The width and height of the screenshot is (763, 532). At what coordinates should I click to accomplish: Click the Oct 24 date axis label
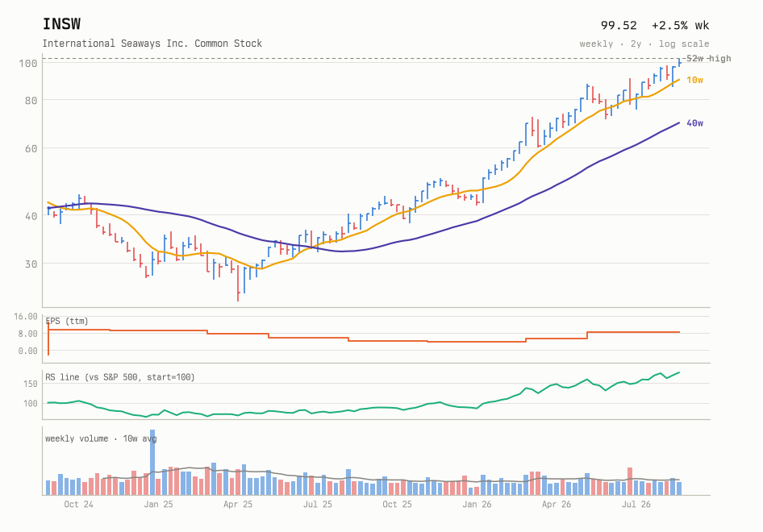(78, 505)
